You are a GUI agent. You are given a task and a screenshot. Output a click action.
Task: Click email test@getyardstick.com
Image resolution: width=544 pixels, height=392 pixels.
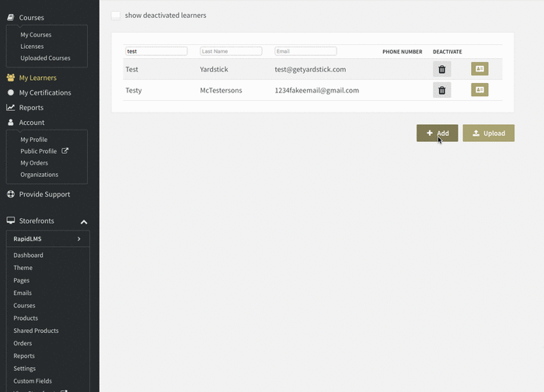coord(310,69)
